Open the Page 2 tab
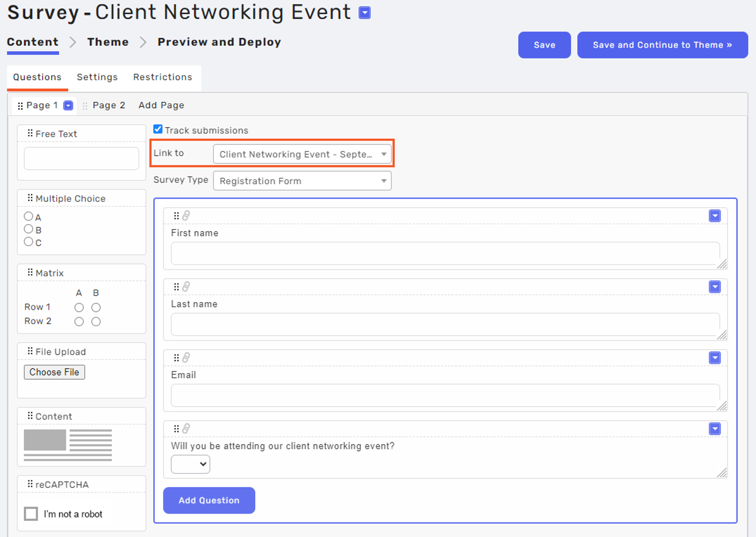 [109, 105]
